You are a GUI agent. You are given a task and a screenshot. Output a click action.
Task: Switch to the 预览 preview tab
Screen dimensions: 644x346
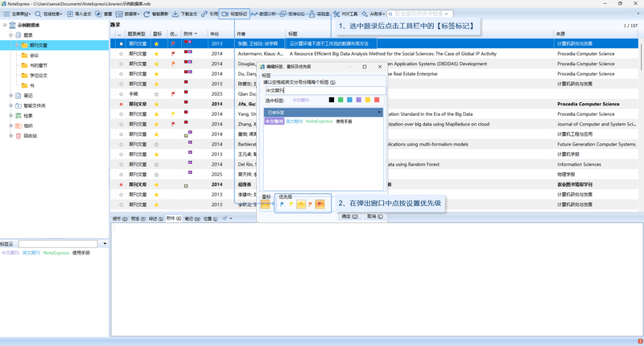coord(138,219)
